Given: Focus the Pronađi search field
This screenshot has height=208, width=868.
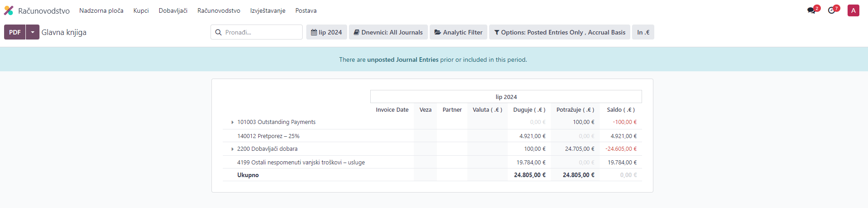Looking at the screenshot, I should point(261,32).
